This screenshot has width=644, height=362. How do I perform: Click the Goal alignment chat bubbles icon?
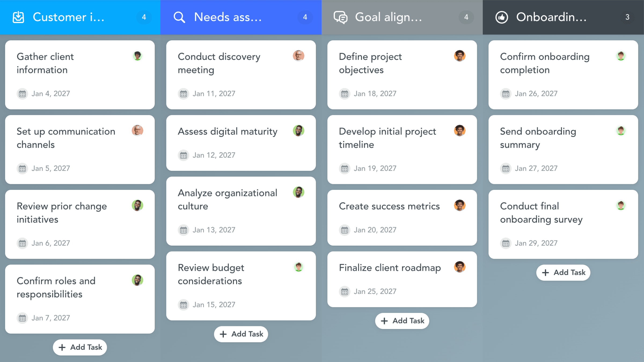[x=341, y=17]
